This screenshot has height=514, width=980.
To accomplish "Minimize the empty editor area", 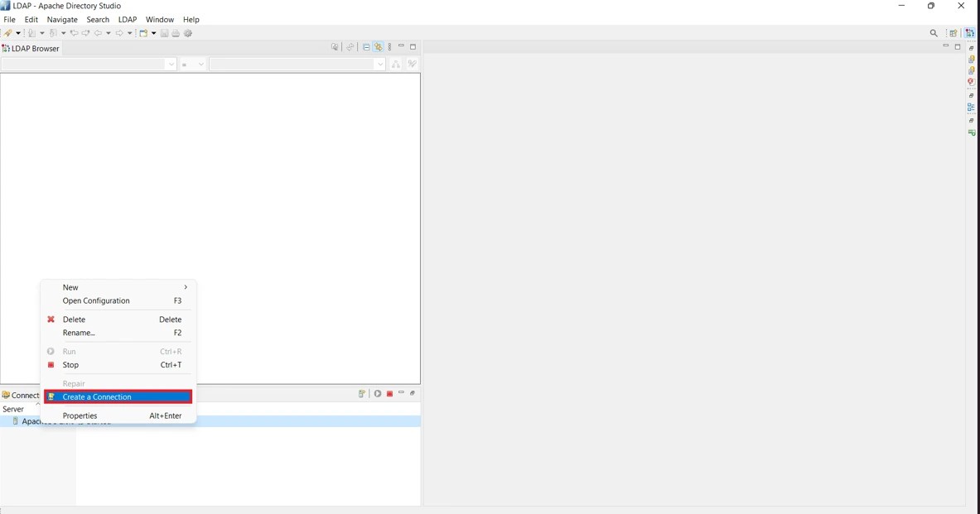I will point(946,46).
